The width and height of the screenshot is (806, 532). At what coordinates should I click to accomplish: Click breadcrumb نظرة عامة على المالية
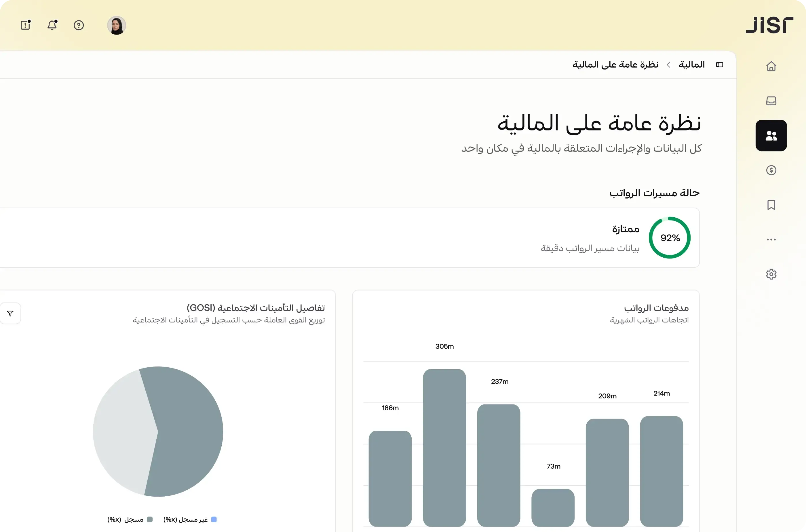[615, 64]
